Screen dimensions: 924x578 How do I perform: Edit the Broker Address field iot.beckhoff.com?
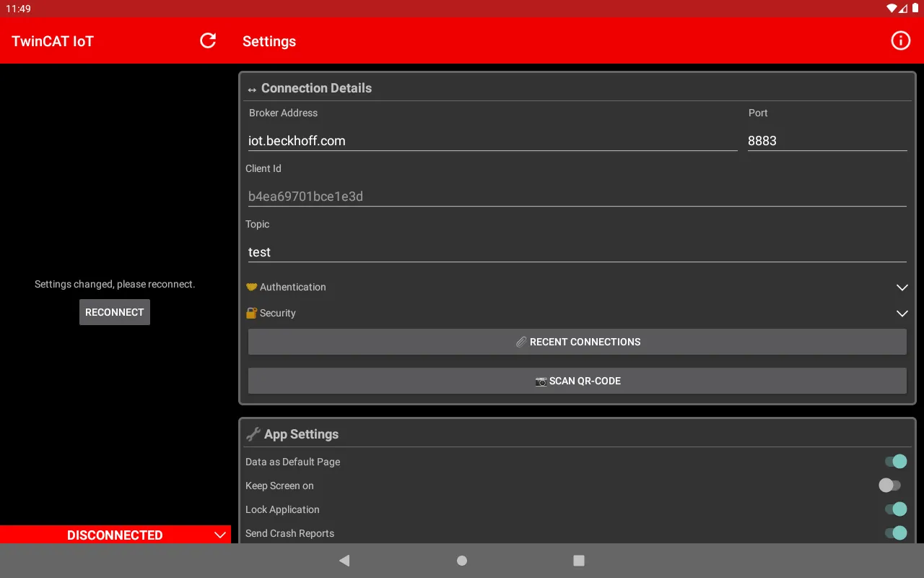(x=492, y=141)
